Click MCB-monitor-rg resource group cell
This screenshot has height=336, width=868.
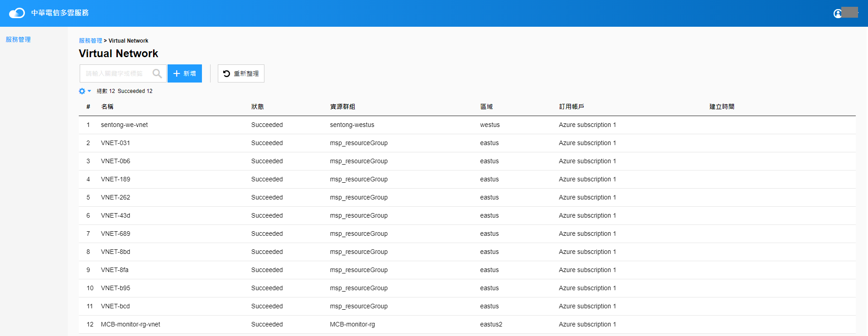[x=352, y=324]
